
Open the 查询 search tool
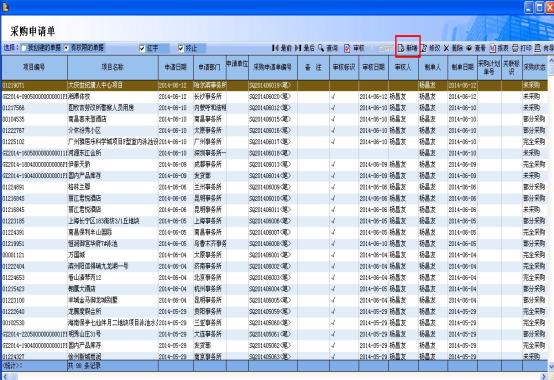tap(328, 48)
